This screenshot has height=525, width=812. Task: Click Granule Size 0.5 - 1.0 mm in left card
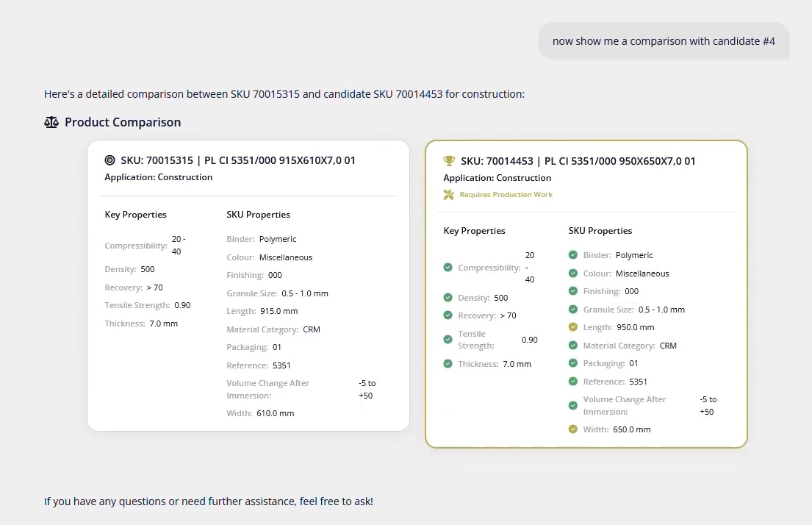click(277, 293)
